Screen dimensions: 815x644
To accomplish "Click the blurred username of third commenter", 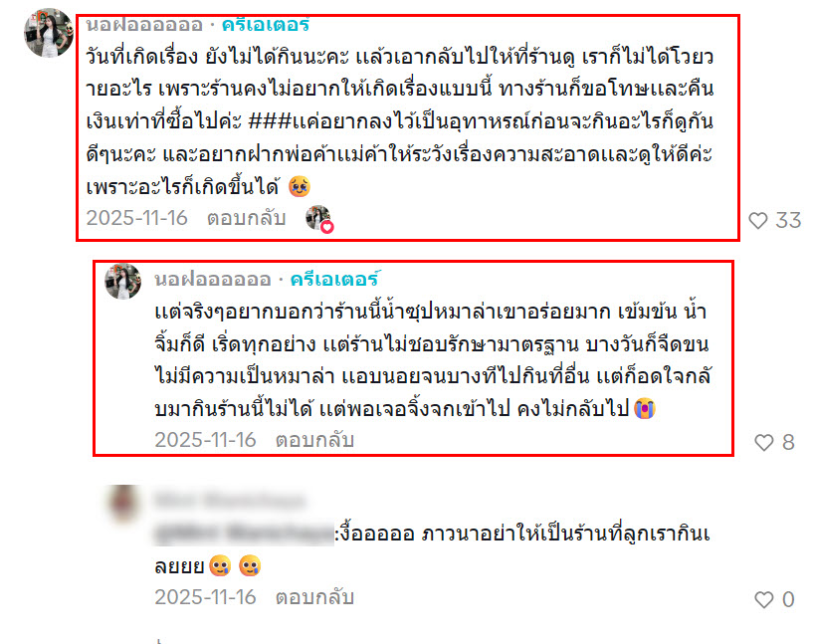I will (230, 500).
